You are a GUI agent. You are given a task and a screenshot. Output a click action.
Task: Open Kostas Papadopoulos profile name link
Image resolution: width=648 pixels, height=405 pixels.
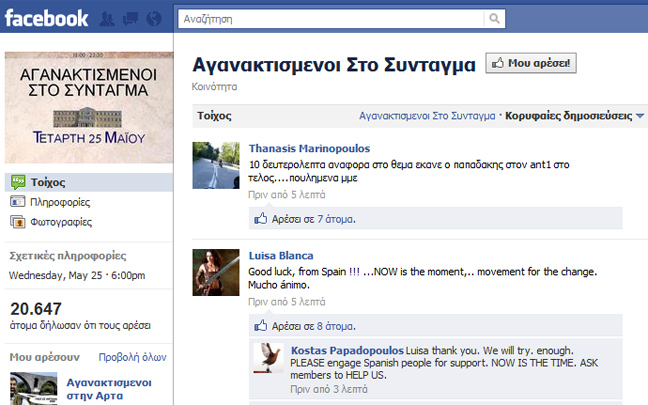point(347,350)
